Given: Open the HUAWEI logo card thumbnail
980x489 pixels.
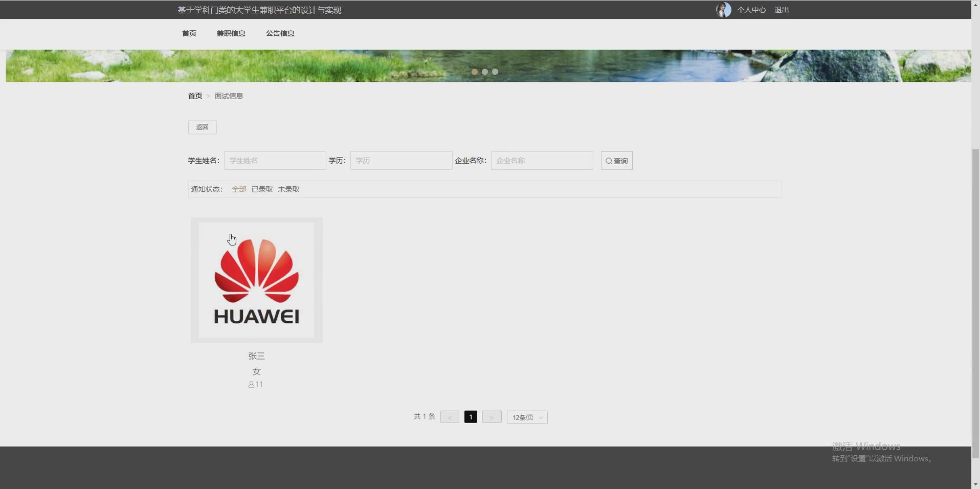Looking at the screenshot, I should click(257, 280).
